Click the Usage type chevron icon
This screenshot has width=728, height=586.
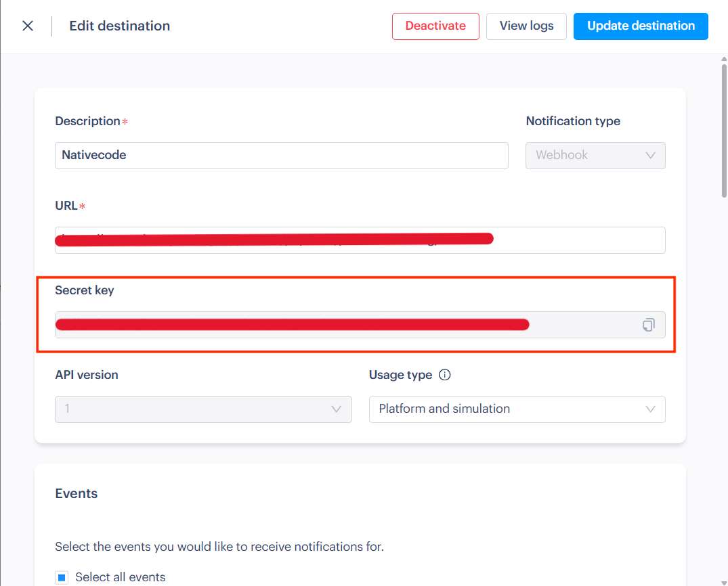pyautogui.click(x=650, y=409)
